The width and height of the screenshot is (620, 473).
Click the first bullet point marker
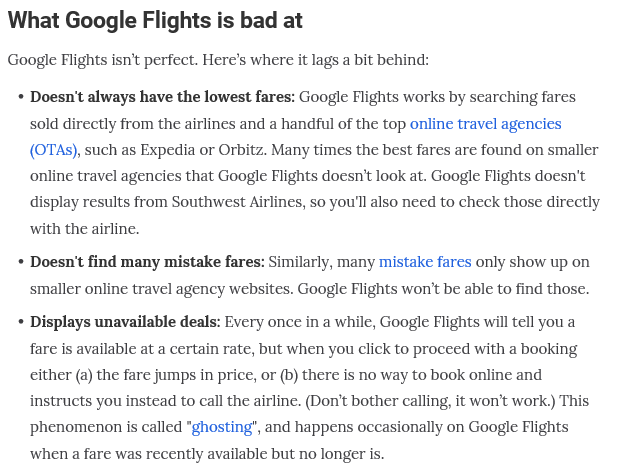pyautogui.click(x=21, y=97)
